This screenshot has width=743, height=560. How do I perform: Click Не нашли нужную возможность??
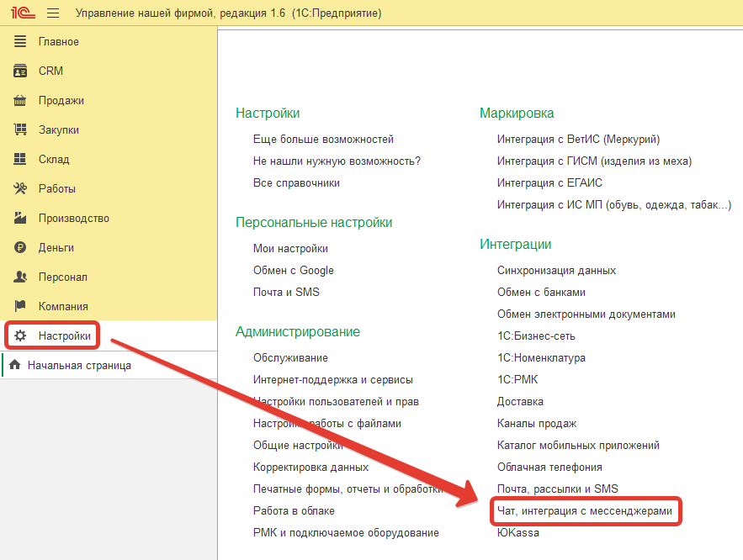coord(337,161)
